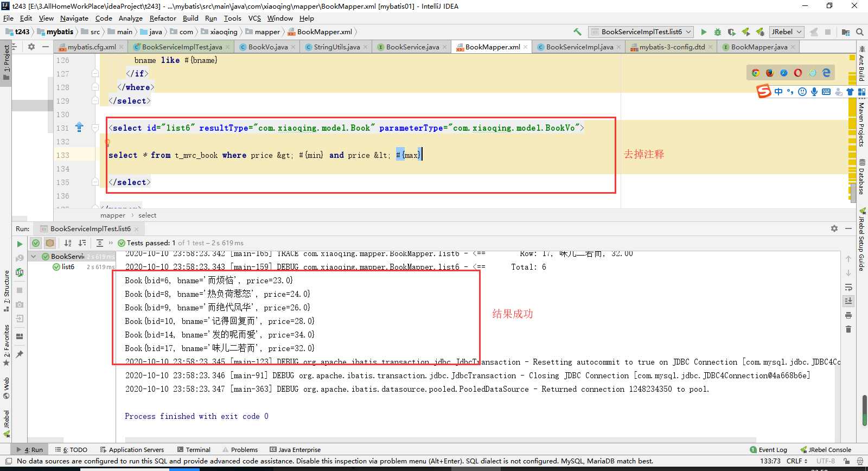Navigate to mapper method gutter icon line 131

pos(79,128)
